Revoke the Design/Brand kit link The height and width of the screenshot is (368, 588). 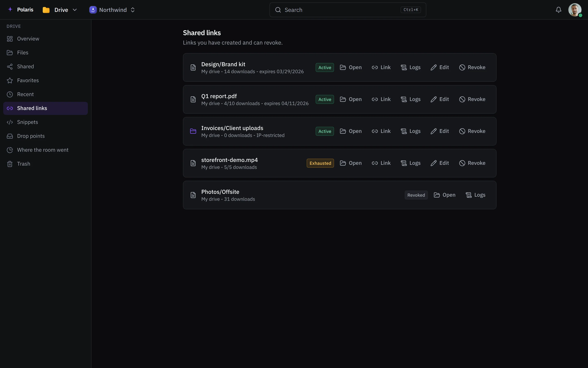coord(472,67)
